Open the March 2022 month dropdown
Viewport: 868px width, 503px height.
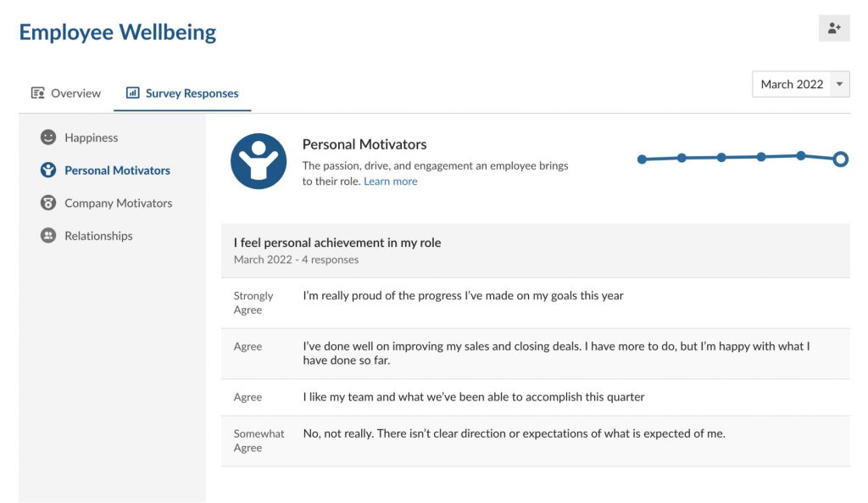pos(795,84)
